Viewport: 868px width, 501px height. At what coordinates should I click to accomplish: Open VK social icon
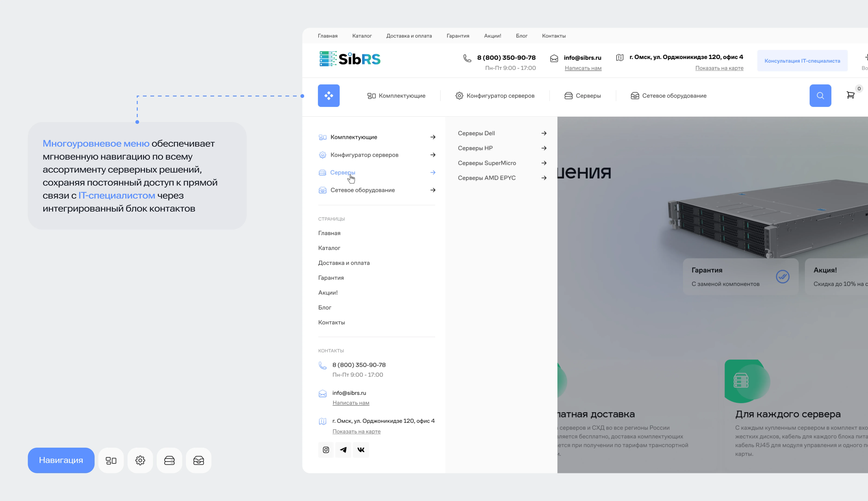[361, 450]
